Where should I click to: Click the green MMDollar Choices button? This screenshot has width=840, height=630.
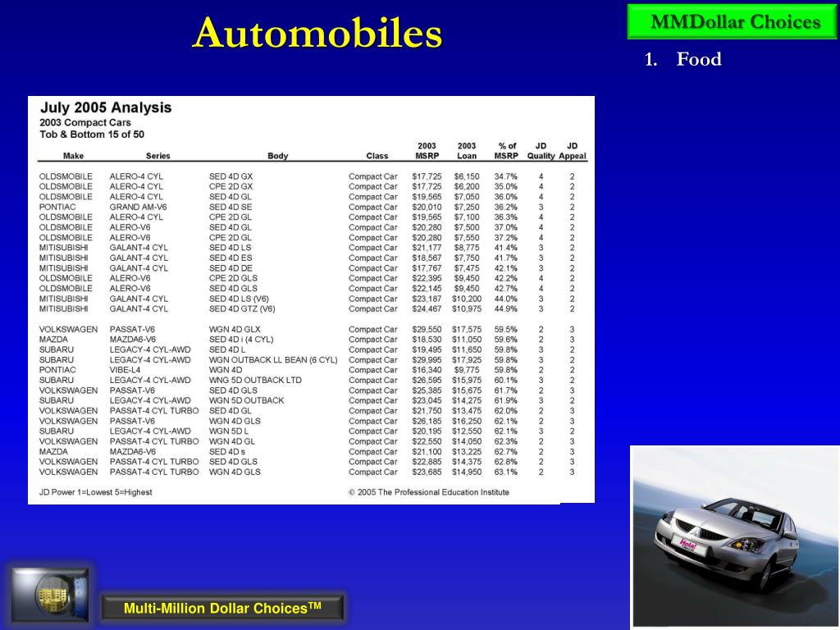[733, 21]
